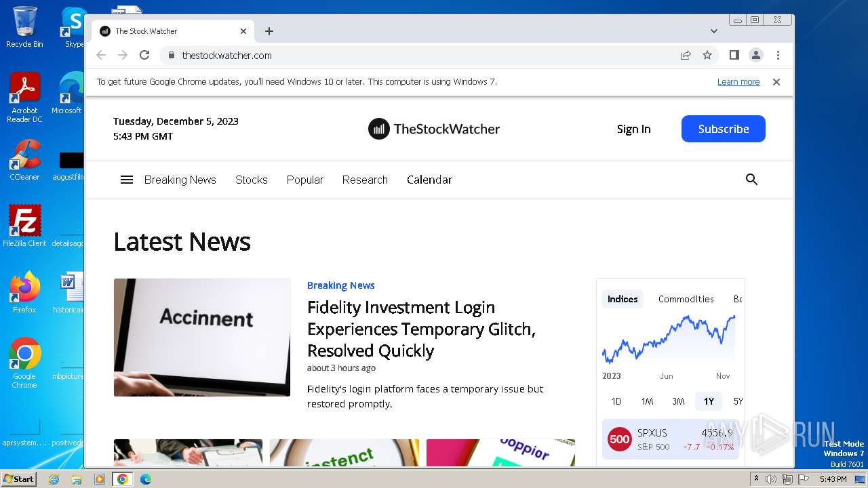Set chart range to 1M
Image resolution: width=868 pixels, height=488 pixels.
(647, 401)
